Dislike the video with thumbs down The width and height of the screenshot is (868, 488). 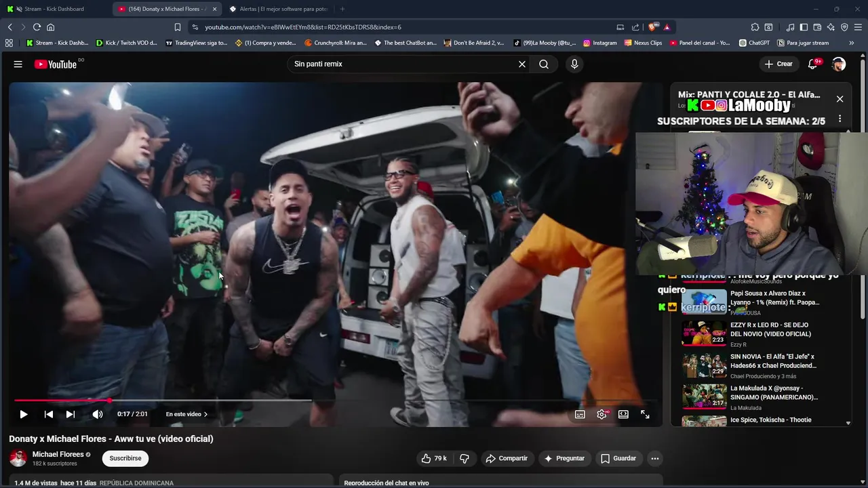click(464, 458)
